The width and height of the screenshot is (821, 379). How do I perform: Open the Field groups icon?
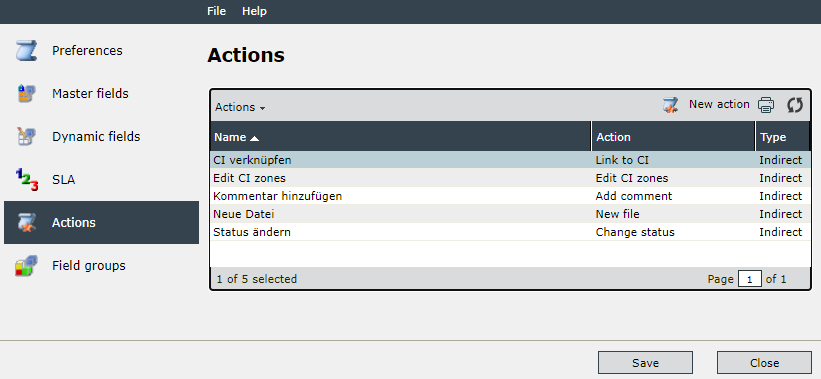pyautogui.click(x=26, y=265)
